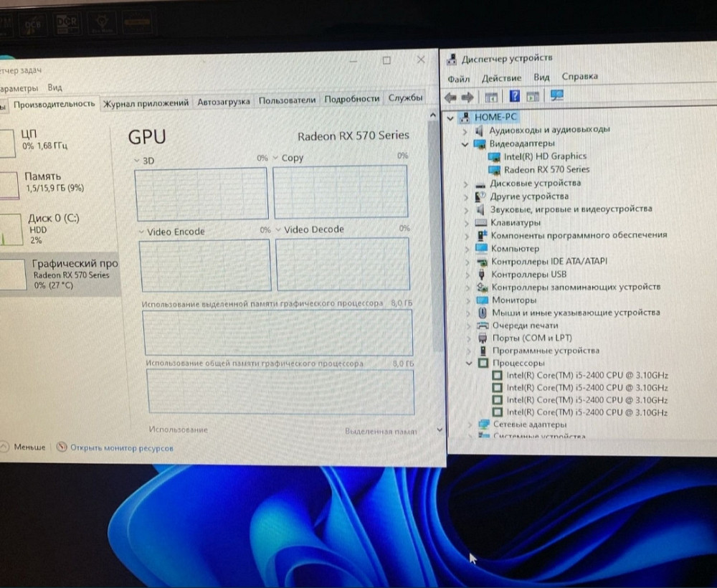
Task: Collapse the Видеоадаптеры tree node
Action: (x=465, y=143)
